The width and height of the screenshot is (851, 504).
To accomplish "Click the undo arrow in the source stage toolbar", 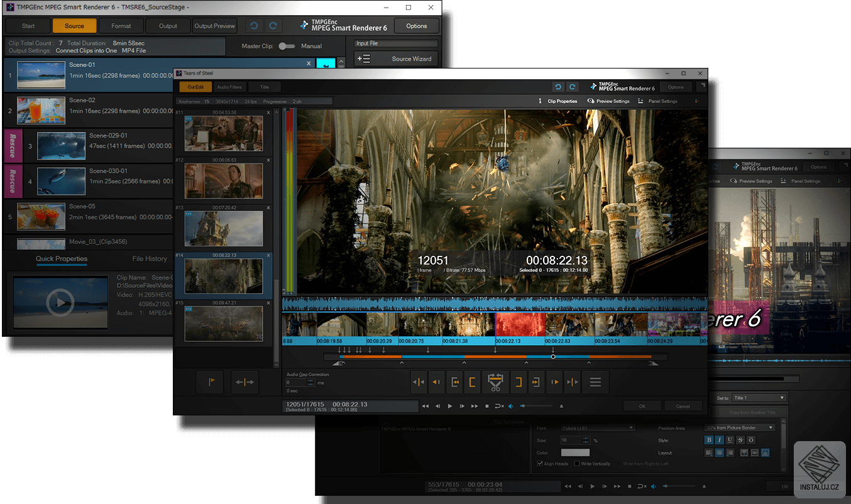I will pos(253,26).
